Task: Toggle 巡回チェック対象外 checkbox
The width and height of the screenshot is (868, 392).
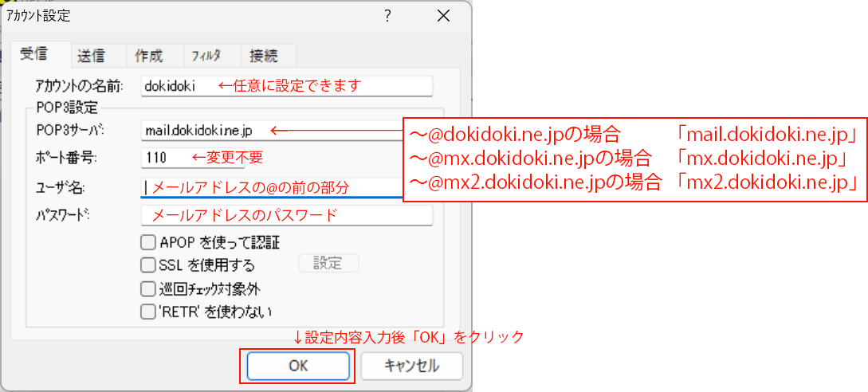Action: click(147, 288)
